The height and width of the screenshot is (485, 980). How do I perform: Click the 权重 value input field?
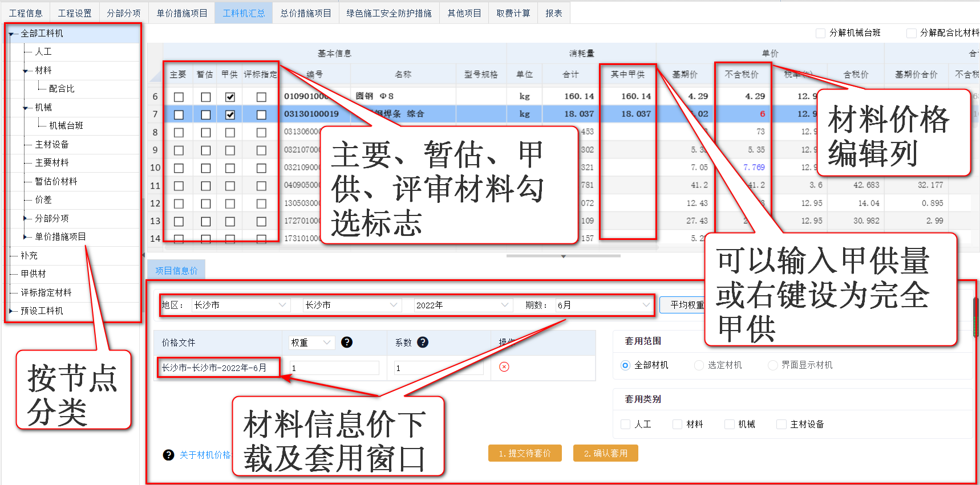334,368
